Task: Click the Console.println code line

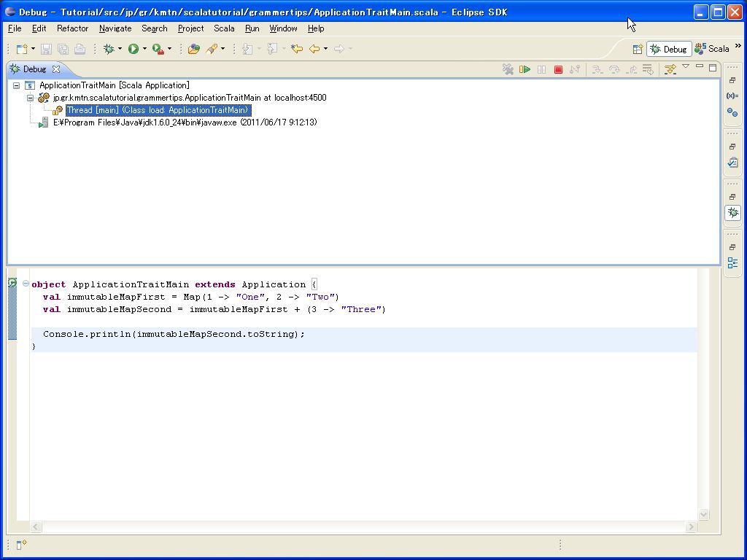Action: (174, 334)
